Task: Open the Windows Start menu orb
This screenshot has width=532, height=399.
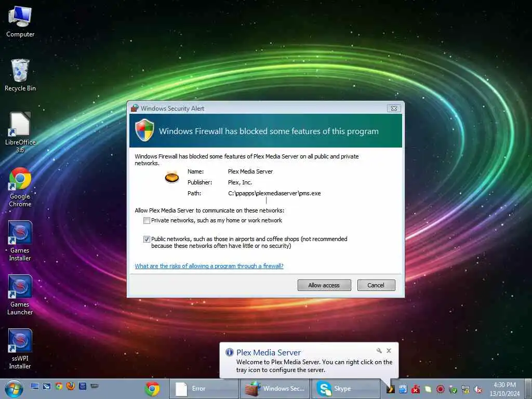Action: pos(14,389)
